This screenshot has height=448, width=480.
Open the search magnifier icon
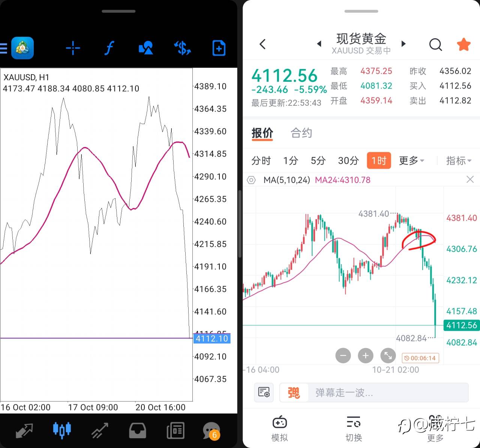point(435,45)
